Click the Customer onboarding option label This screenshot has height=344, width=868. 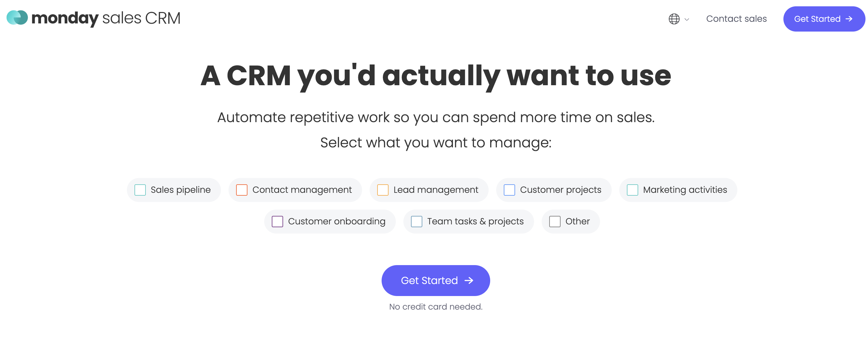336,222
